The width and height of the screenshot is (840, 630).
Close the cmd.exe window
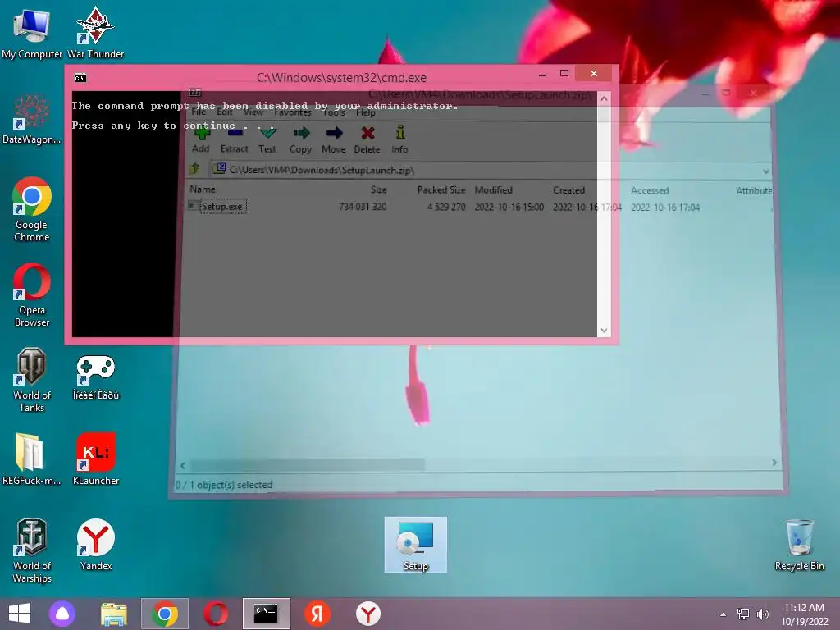594,73
